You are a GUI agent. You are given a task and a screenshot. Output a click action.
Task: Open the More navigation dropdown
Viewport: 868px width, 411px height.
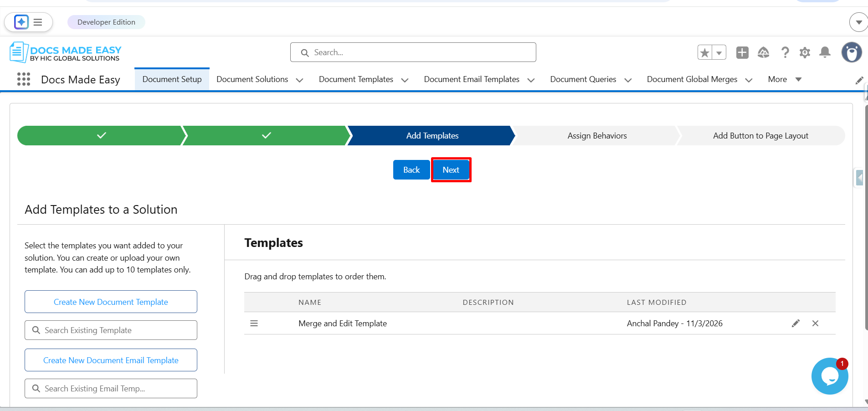(785, 79)
